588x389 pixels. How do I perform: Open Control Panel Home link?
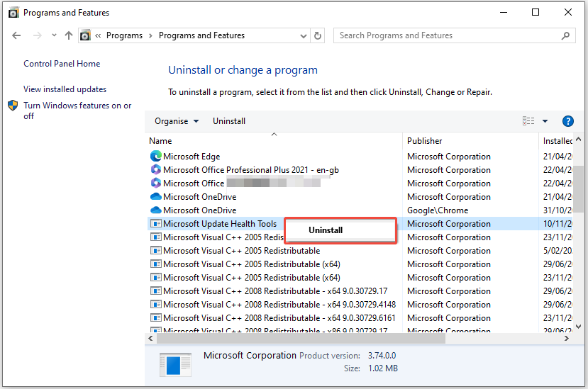62,64
